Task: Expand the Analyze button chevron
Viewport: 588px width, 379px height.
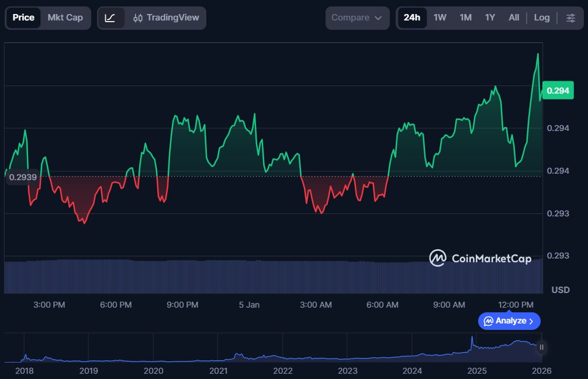Action: coord(531,321)
